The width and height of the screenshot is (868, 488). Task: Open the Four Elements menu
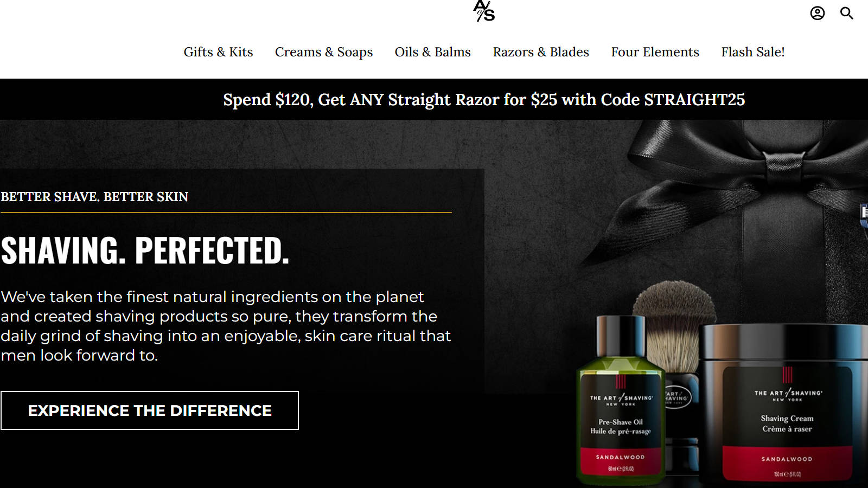(x=655, y=52)
